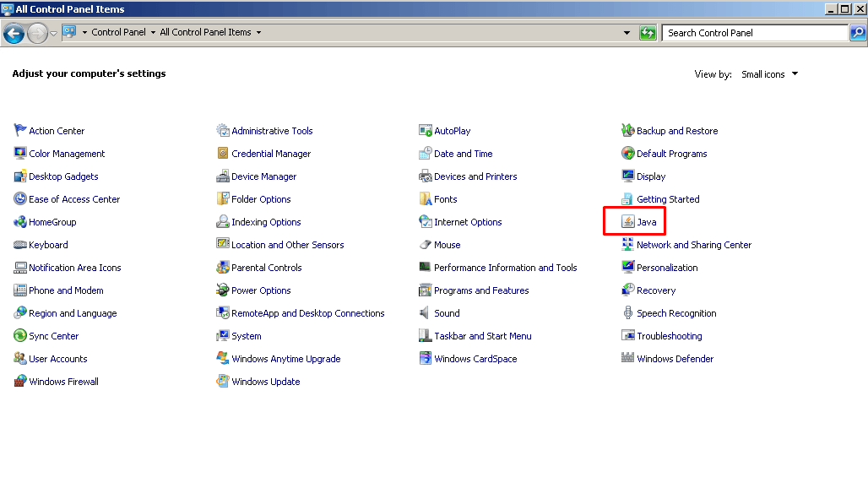The height and width of the screenshot is (499, 868).
Task: Click the Folder Options icon
Action: point(223,198)
